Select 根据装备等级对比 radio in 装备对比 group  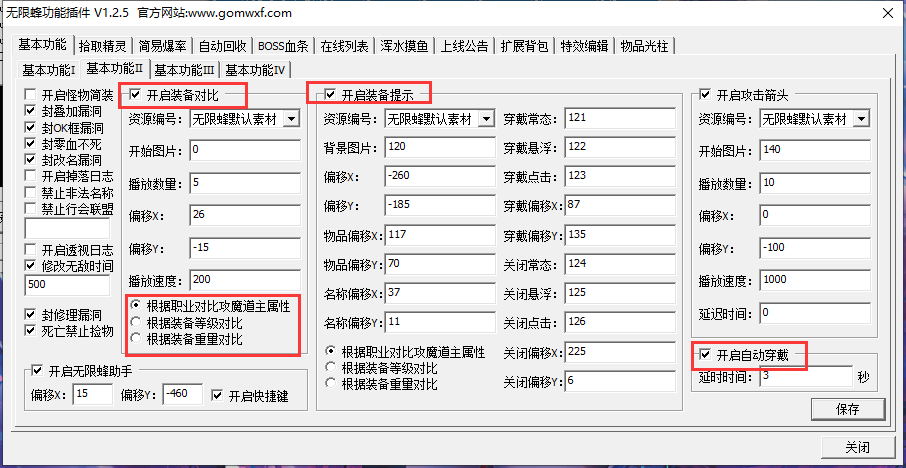click(135, 323)
